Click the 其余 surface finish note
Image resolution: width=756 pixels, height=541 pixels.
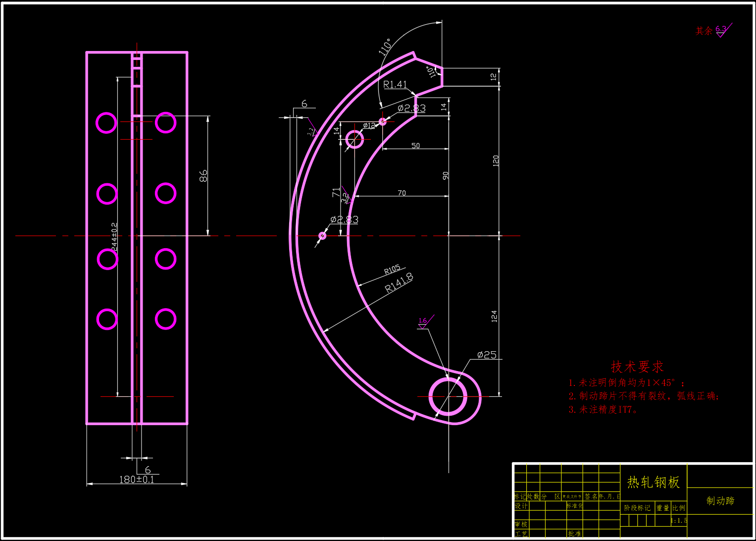(x=704, y=31)
